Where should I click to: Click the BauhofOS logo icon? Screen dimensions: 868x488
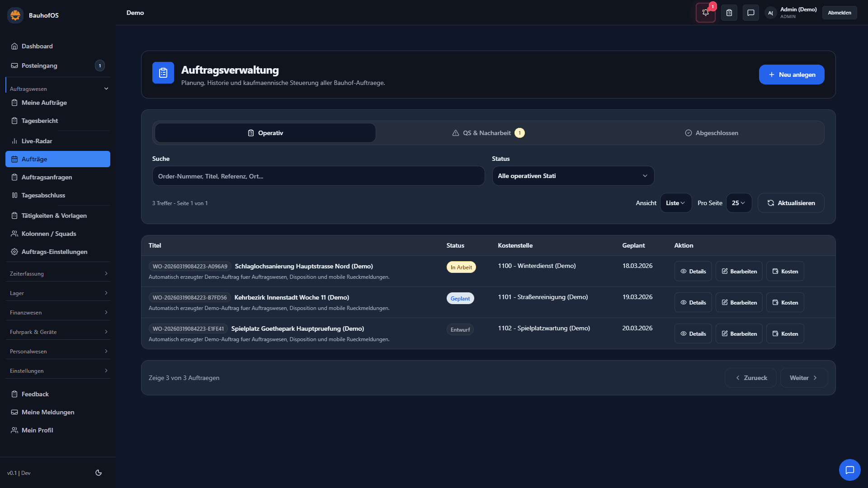click(15, 15)
